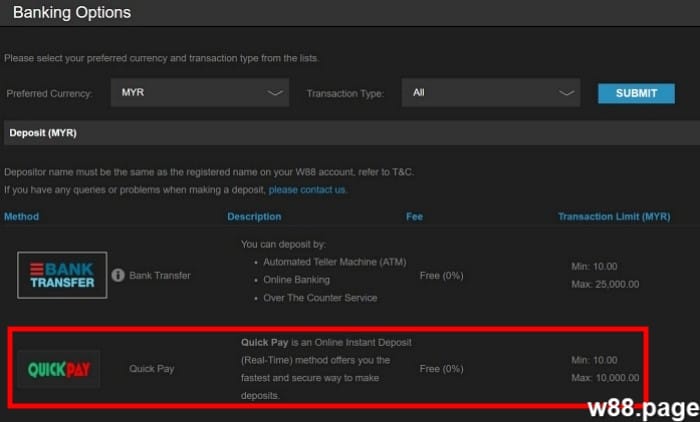The image size is (700, 422).
Task: Open the Preferred Currency MYR dropdown
Action: pyautogui.click(x=200, y=93)
